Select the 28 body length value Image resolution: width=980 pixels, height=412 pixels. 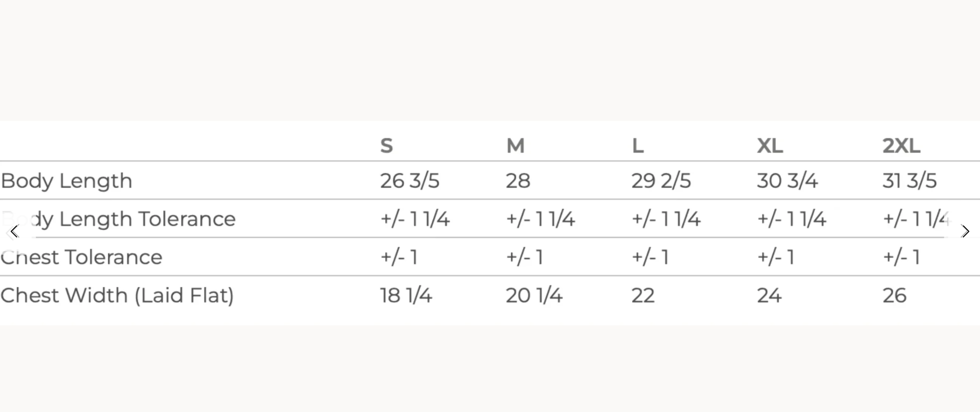click(518, 181)
